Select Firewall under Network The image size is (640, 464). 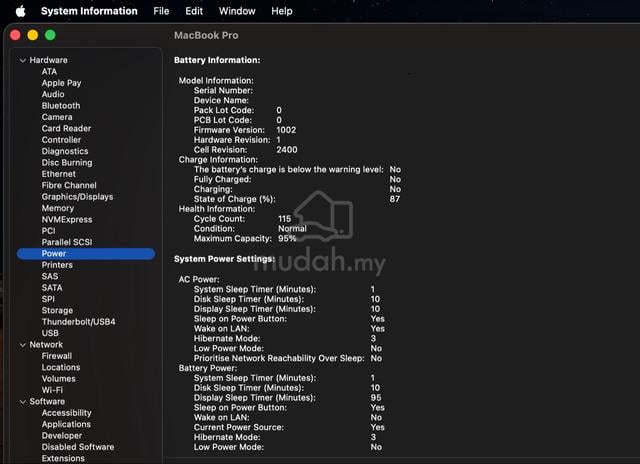pos(57,356)
